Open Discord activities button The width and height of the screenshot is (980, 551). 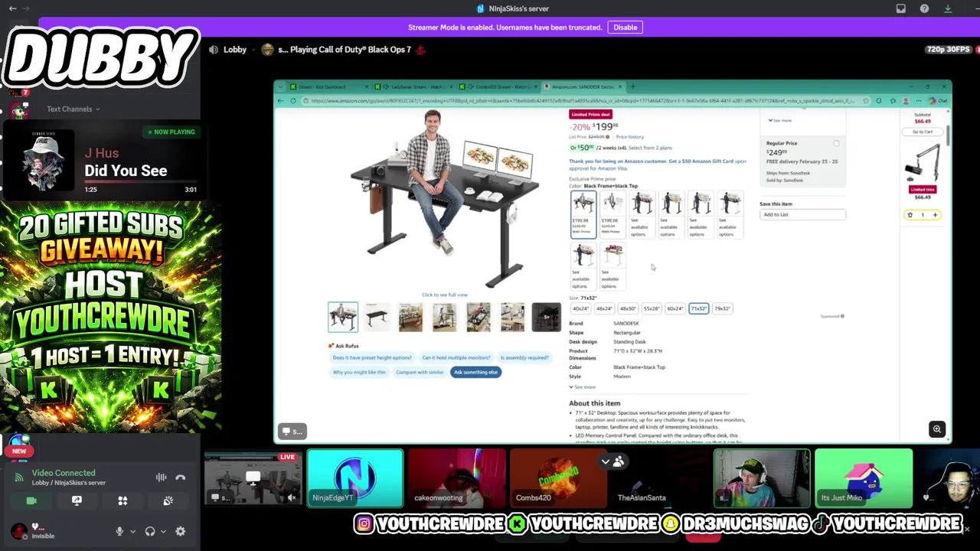click(122, 500)
